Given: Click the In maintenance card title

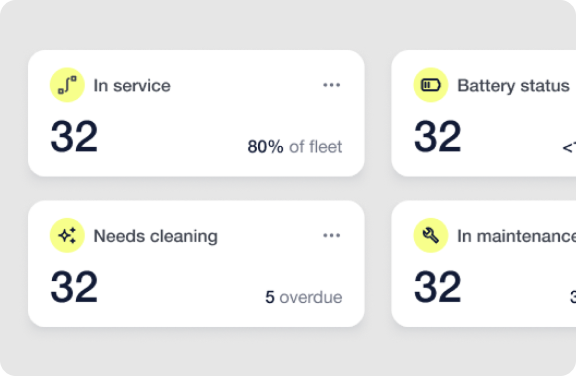Looking at the screenshot, I should coord(516,236).
